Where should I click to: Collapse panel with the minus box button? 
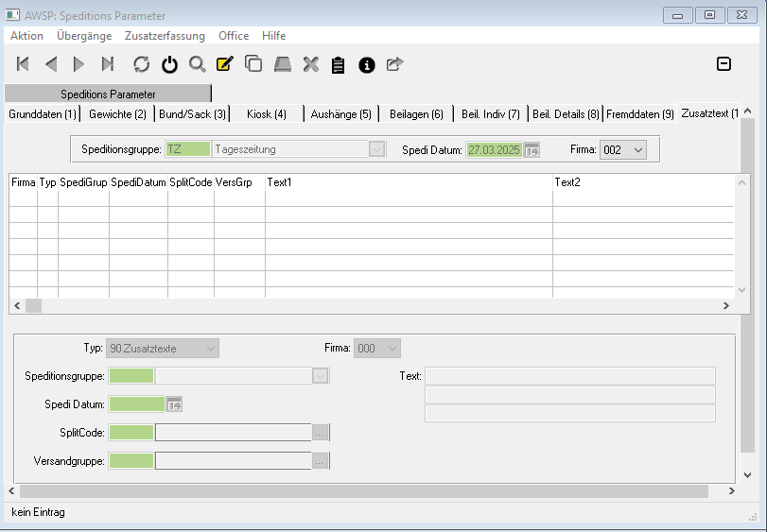(723, 64)
